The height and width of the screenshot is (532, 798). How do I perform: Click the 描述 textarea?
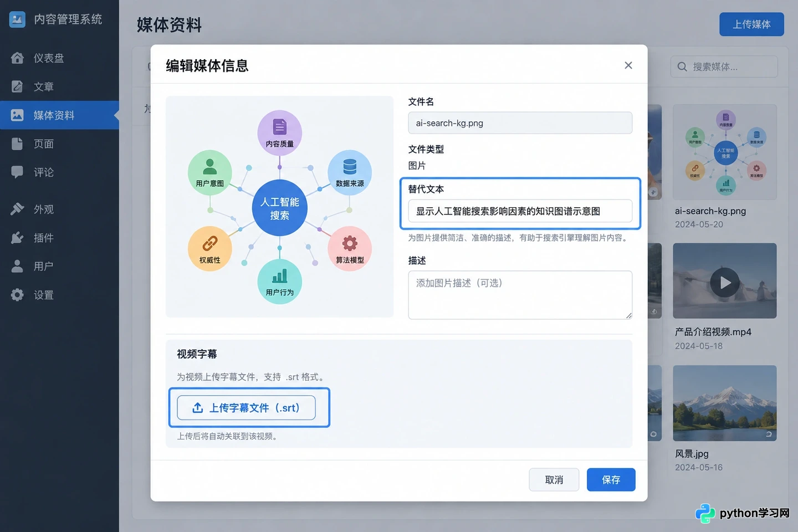pyautogui.click(x=520, y=295)
